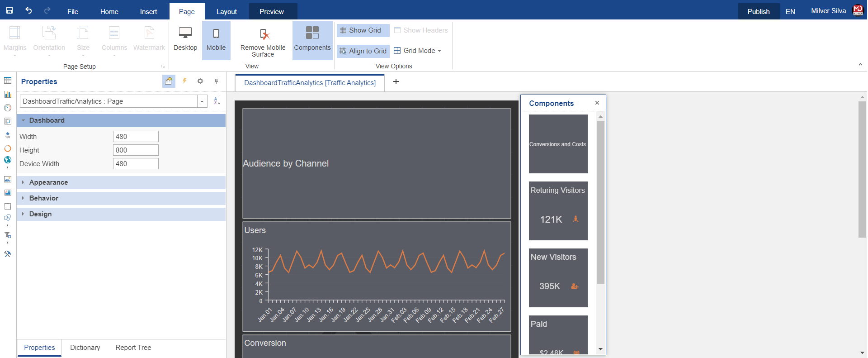Select the Chart component in the toolbox

pyautogui.click(x=8, y=94)
